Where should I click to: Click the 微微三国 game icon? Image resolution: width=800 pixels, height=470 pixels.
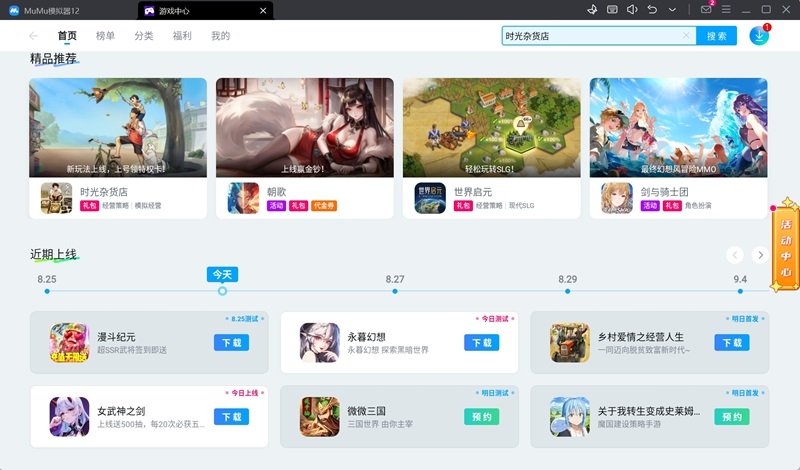(319, 417)
